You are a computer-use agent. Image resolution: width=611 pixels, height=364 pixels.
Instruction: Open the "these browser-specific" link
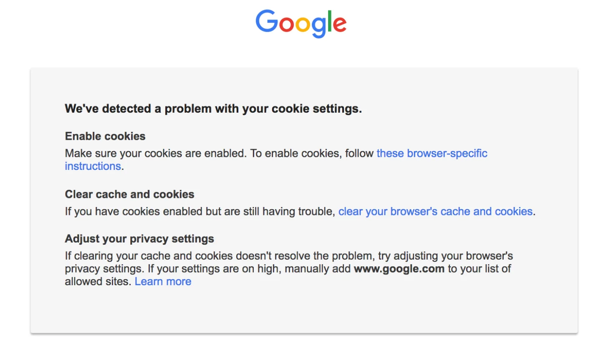432,153
